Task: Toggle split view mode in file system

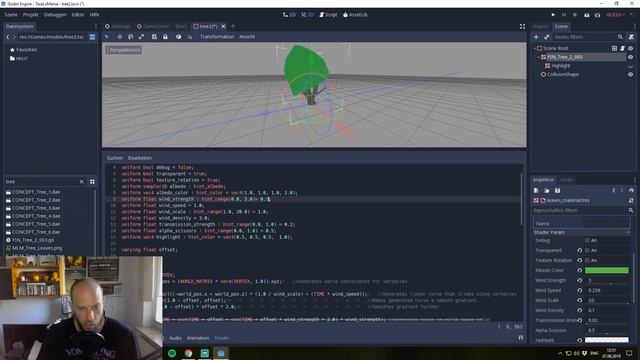Action: pos(92,37)
